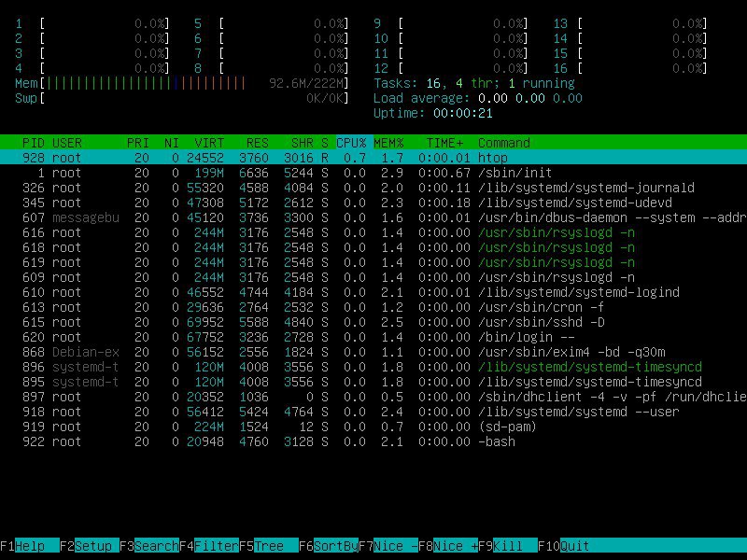Select the dbus-daemon process row

(373, 217)
